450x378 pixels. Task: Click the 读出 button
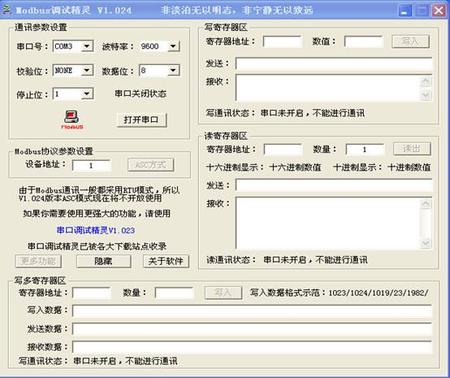point(412,149)
